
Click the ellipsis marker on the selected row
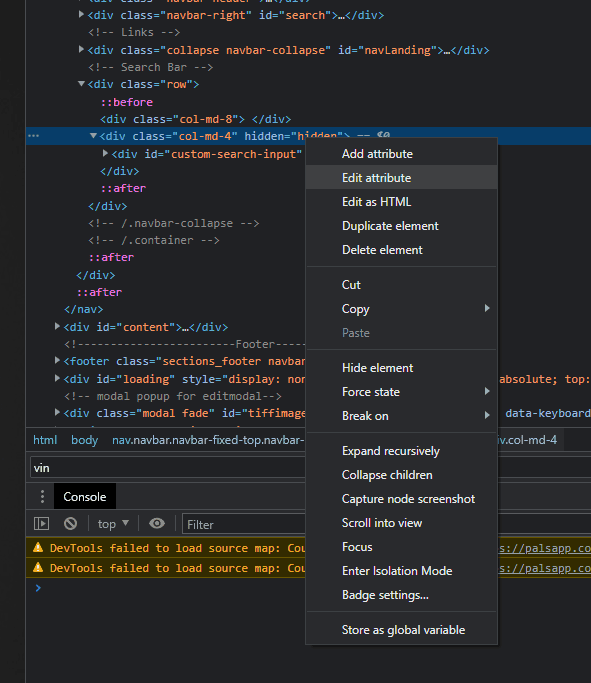(34, 136)
